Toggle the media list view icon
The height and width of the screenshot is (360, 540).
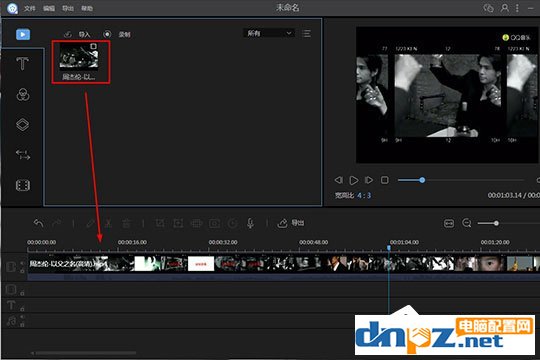coord(306,33)
